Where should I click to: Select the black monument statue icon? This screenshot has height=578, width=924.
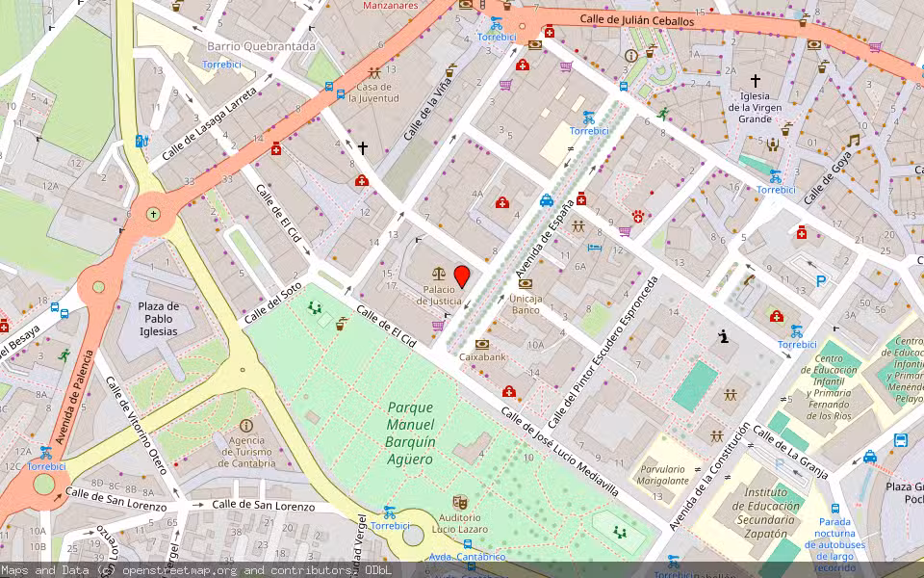tap(723, 337)
